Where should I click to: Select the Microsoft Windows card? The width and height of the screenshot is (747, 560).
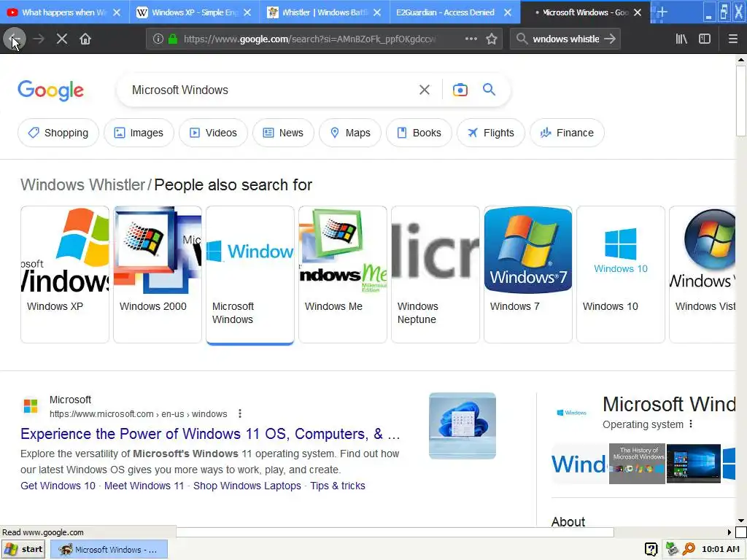point(250,274)
